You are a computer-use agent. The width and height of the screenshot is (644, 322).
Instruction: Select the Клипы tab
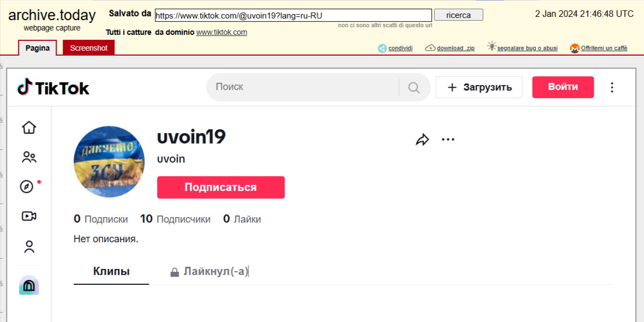[x=111, y=271]
